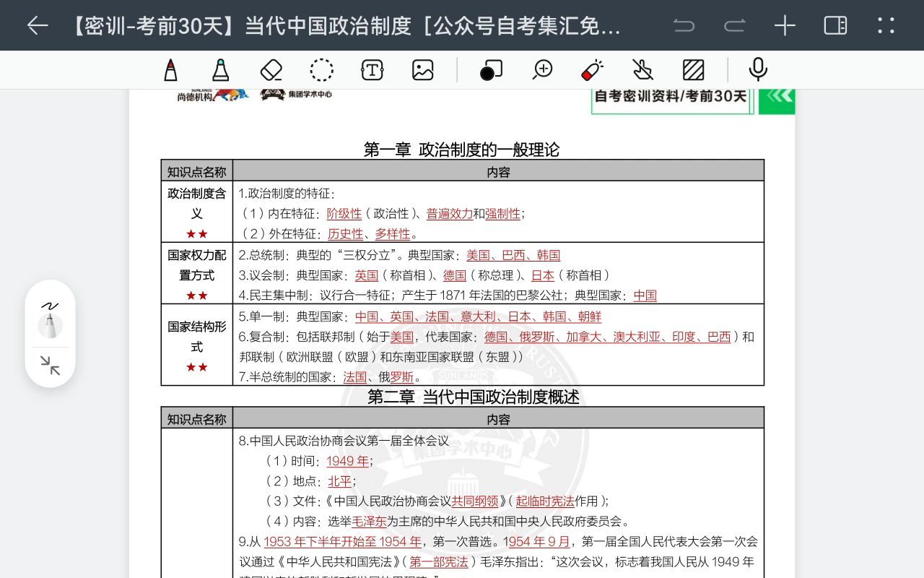Screen dimensions: 924x578
Task: Collapse the floating tool panel
Action: point(50,366)
